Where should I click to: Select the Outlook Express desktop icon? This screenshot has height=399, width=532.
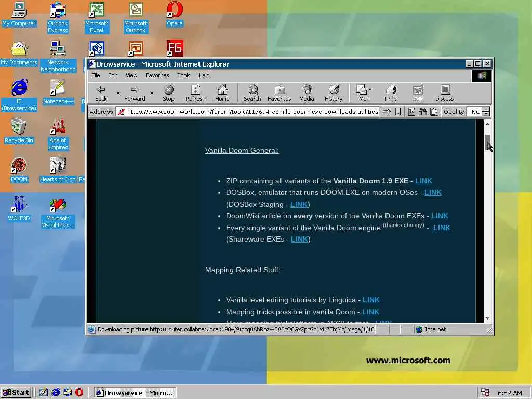tap(58, 17)
